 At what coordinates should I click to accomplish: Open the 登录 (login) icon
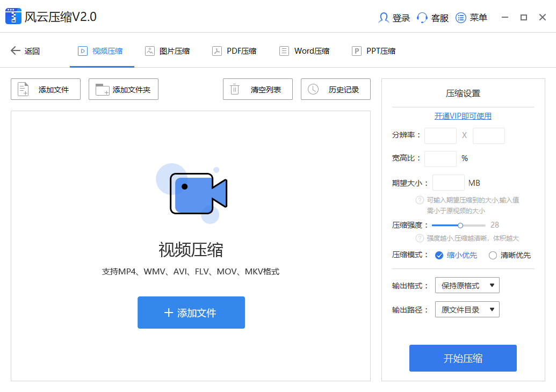click(x=384, y=17)
